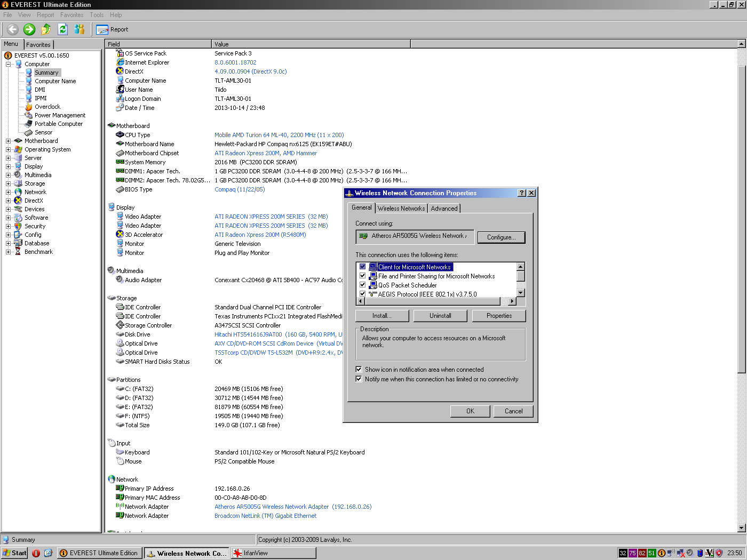Screen dimensions: 747x560
Task: Click the Install... button
Action: click(x=382, y=316)
